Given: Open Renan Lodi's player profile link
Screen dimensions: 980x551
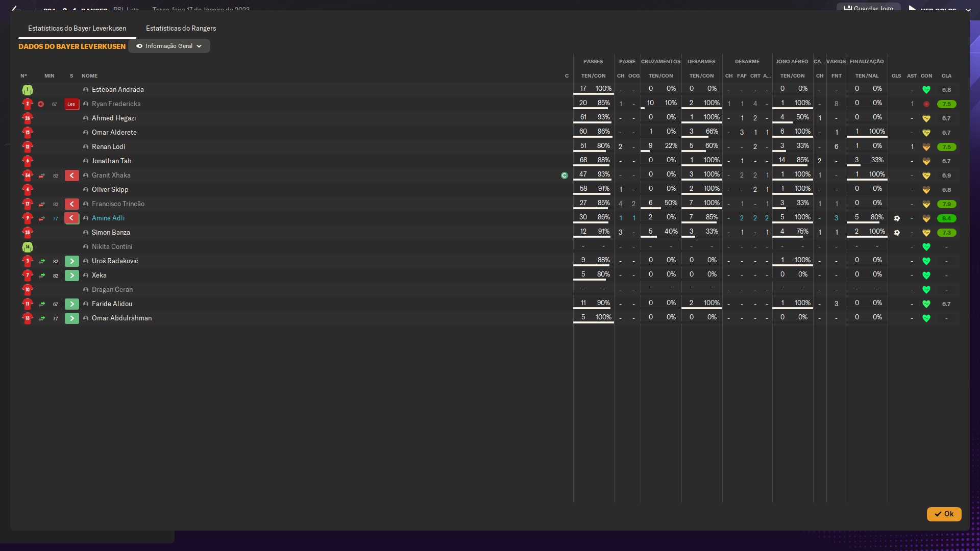Looking at the screenshot, I should 108,146.
